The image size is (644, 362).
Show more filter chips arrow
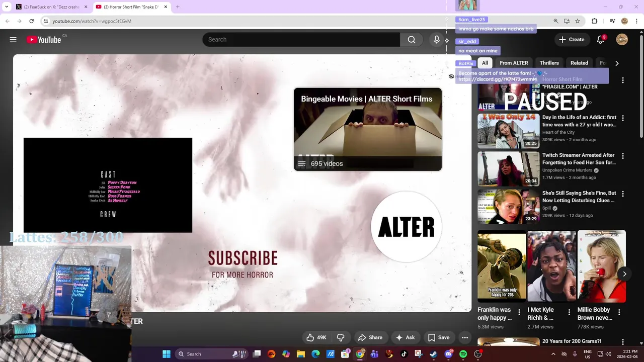click(x=617, y=63)
